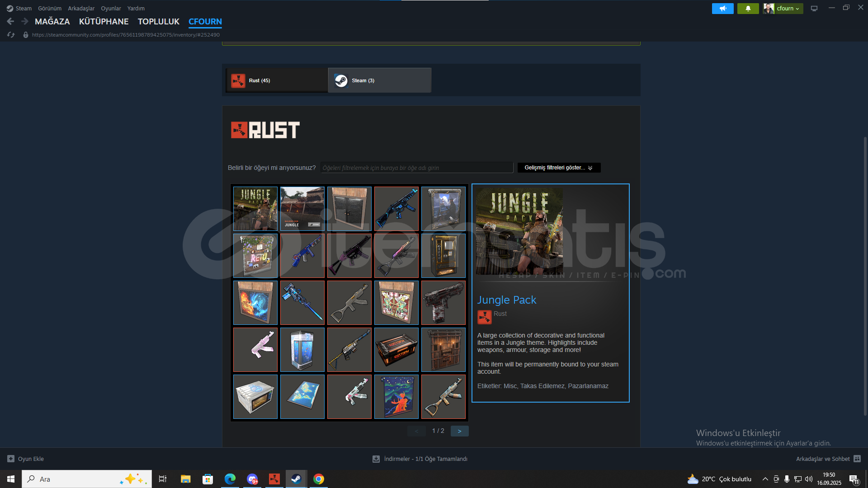The image size is (868, 488).
Task: Select the Jungle Pack inventory item
Action: [255, 209]
